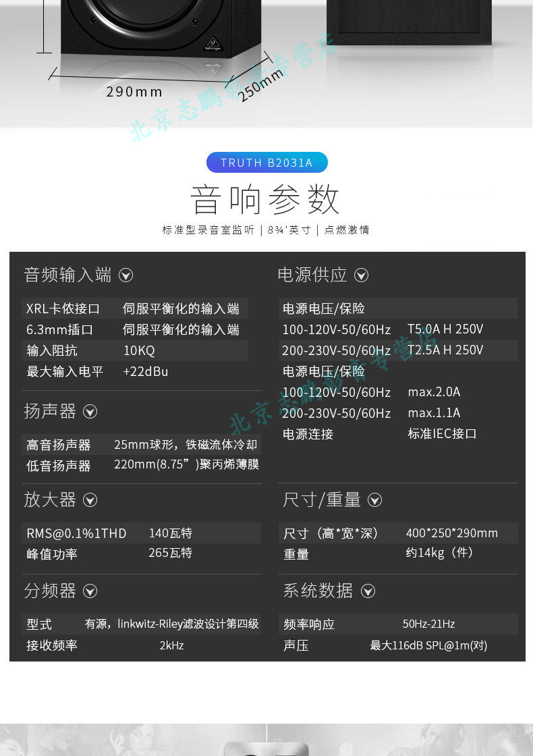The width and height of the screenshot is (533, 756).
Task: Click the 400*250*290mm dimensions value
Action: (x=452, y=533)
